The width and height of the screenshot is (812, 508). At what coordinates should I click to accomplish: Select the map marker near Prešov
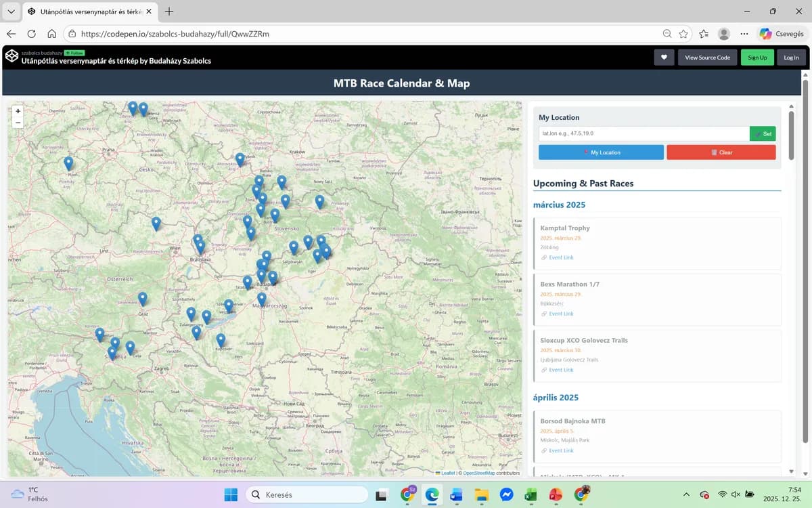pyautogui.click(x=319, y=202)
